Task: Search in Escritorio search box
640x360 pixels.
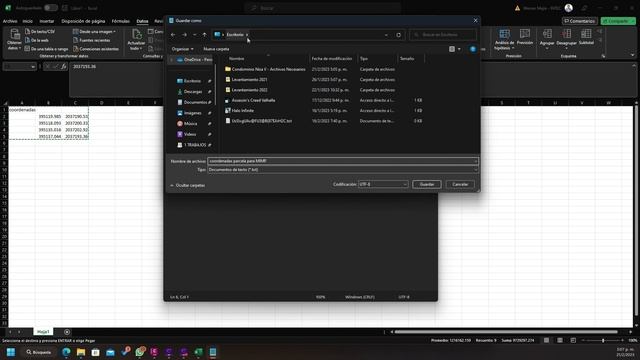Action: pos(443,35)
